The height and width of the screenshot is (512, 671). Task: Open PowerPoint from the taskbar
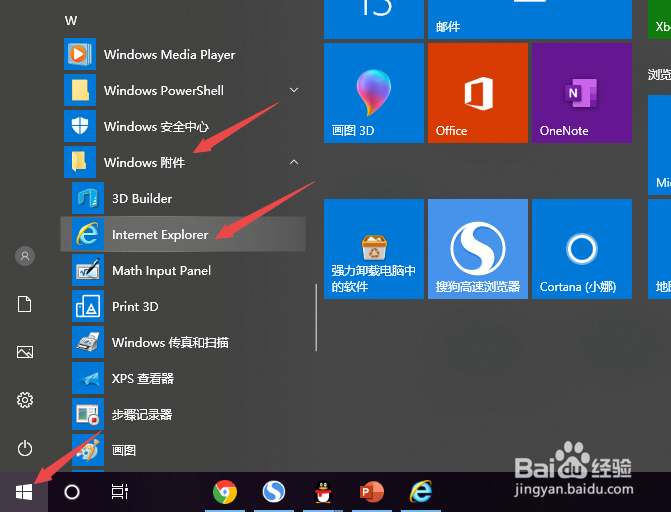pos(372,492)
